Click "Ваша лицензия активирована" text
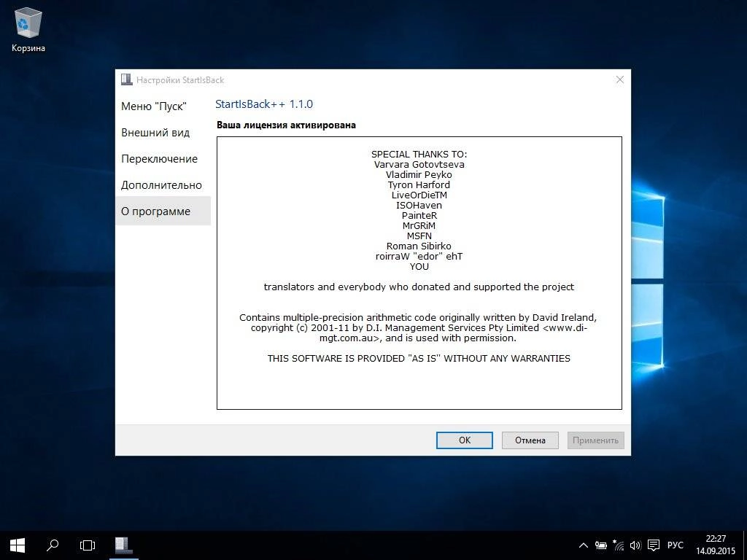The image size is (747, 560). click(286, 125)
